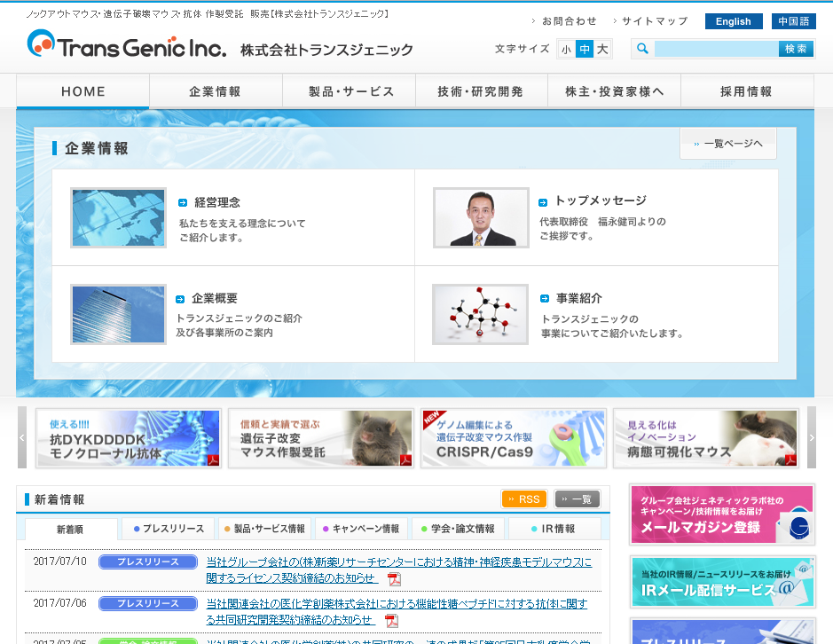
Task: Select the プレスリリース news tab
Action: (x=168, y=529)
